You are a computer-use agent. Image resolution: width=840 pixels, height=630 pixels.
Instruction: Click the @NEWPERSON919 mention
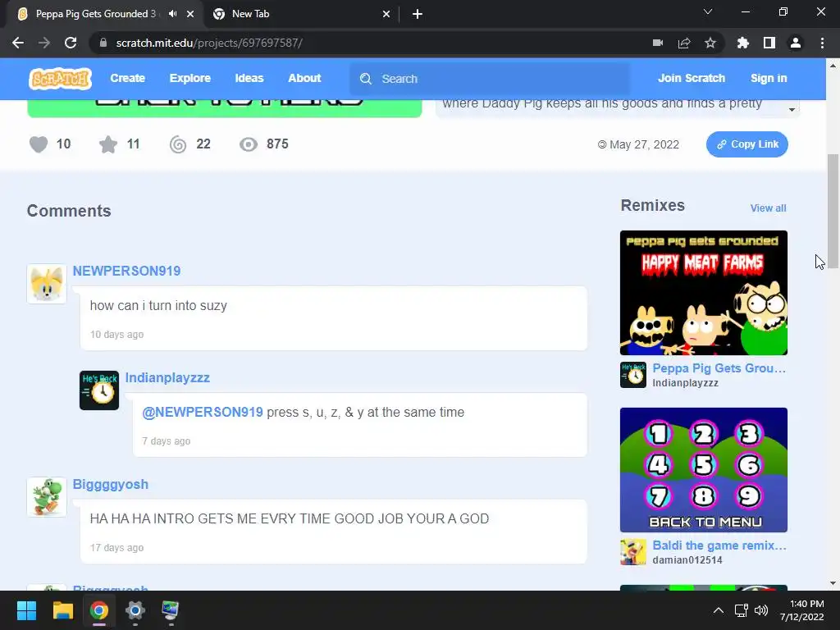pos(203,412)
